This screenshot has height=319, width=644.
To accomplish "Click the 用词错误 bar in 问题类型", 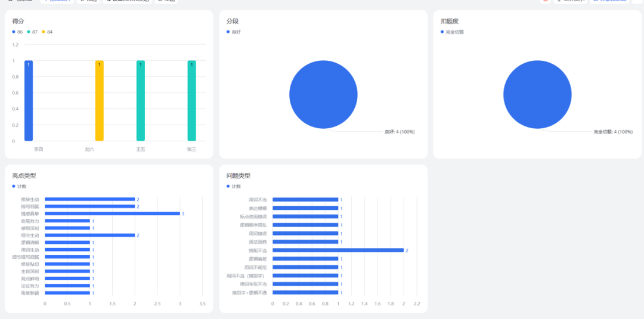I will (x=305, y=233).
